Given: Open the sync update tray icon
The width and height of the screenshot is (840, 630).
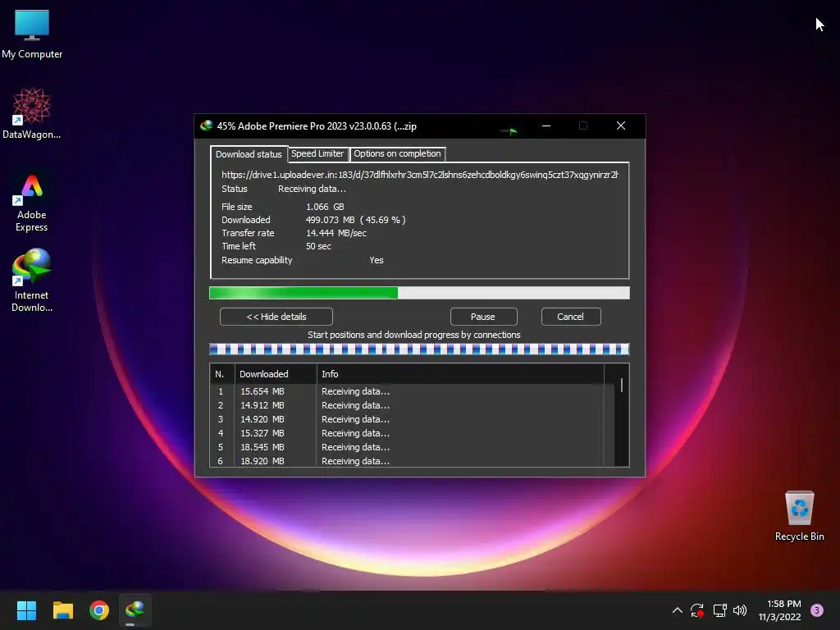Looking at the screenshot, I should coord(697,610).
